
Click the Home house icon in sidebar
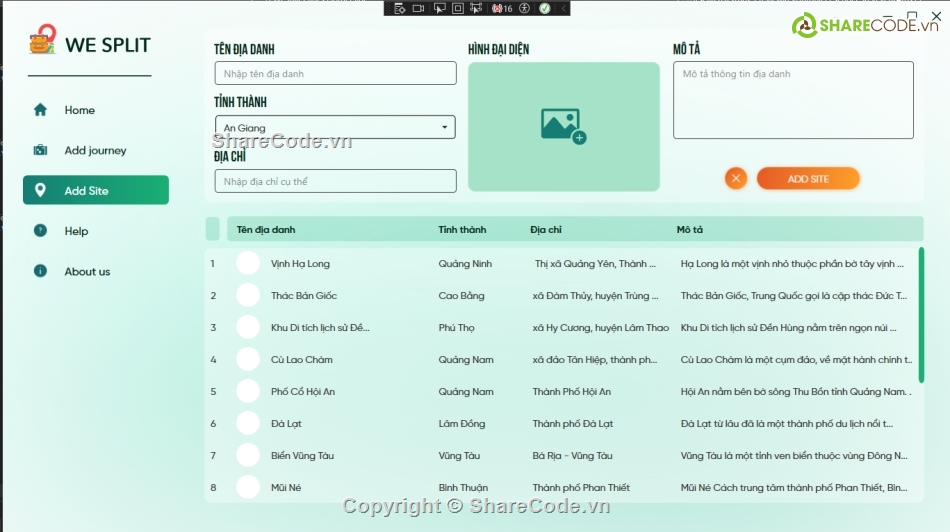click(x=40, y=110)
